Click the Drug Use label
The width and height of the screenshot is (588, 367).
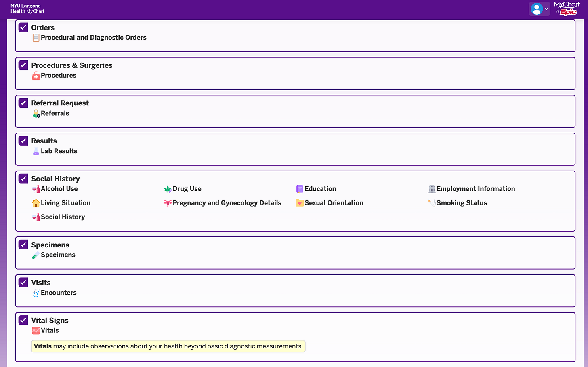point(187,189)
